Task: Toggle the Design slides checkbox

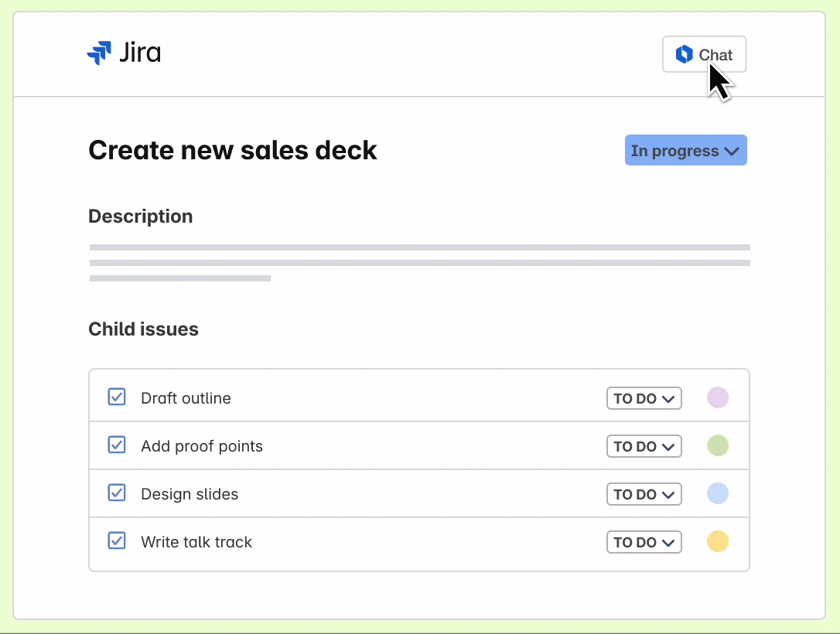Action: (117, 493)
